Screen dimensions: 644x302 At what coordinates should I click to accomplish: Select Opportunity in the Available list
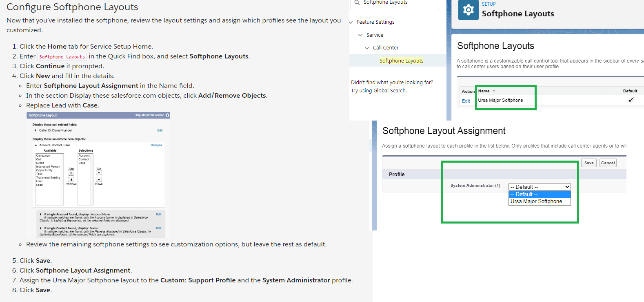point(44,170)
